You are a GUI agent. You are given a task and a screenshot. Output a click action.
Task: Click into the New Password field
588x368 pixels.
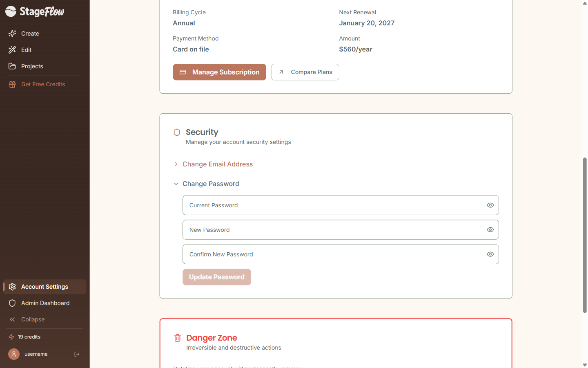click(341, 230)
